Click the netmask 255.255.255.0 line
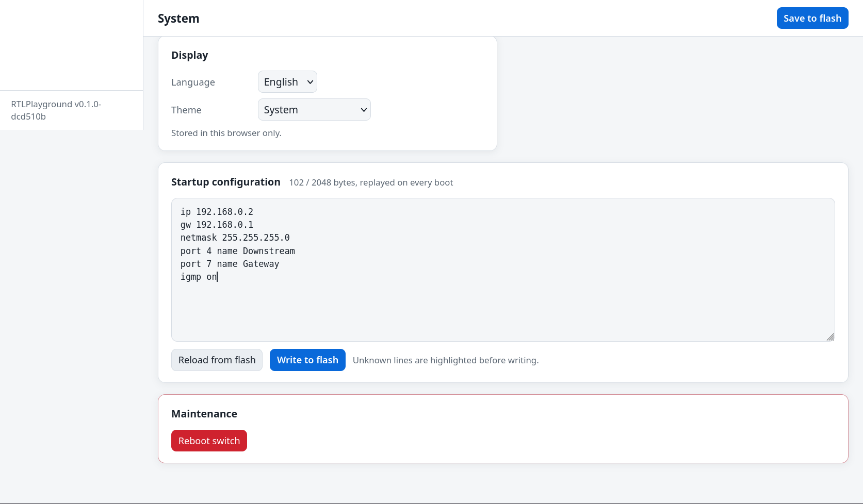The height and width of the screenshot is (504, 863). [235, 238]
